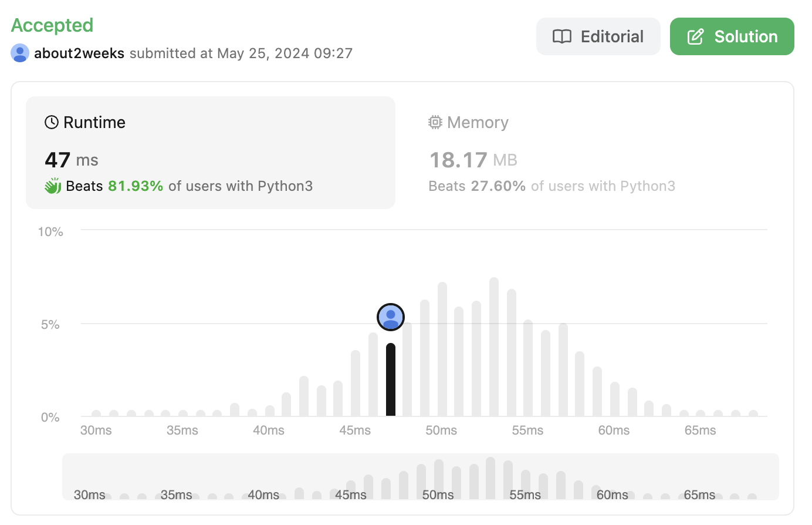
Task: Click the tallest bar near 53ms
Action: click(x=494, y=346)
